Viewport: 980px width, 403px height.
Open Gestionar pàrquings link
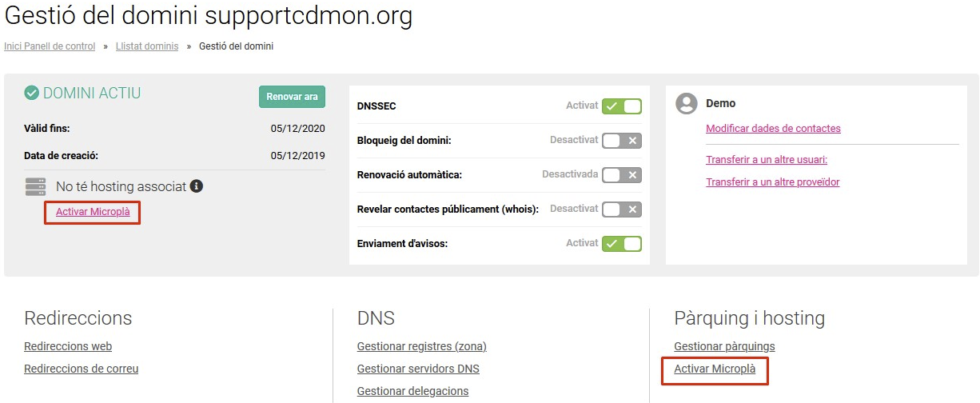click(x=724, y=347)
